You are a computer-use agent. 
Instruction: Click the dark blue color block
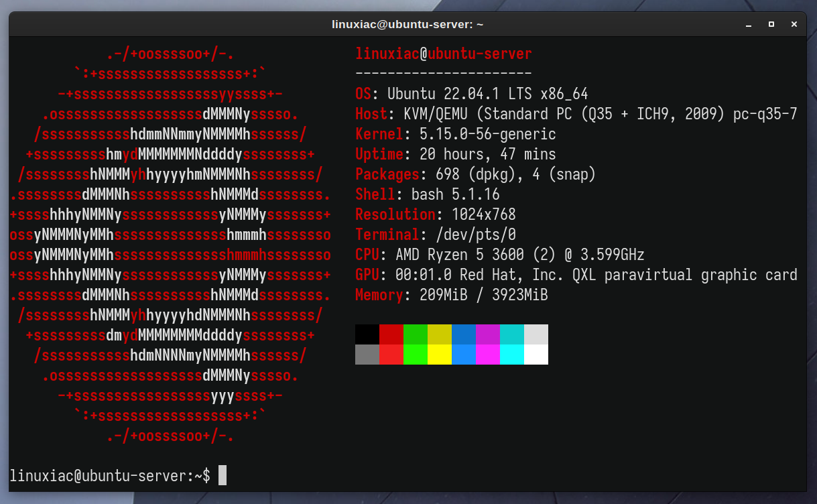(464, 334)
